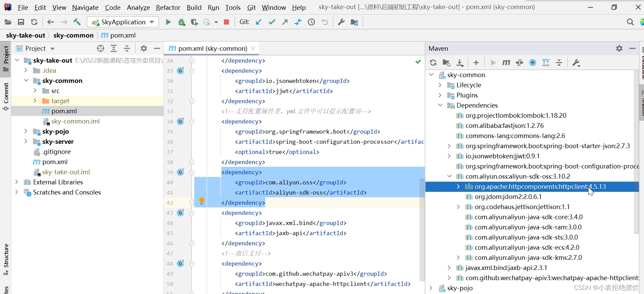The width and height of the screenshot is (644, 294).
Task: Open Project view mode dropdown
Action: coord(52,49)
